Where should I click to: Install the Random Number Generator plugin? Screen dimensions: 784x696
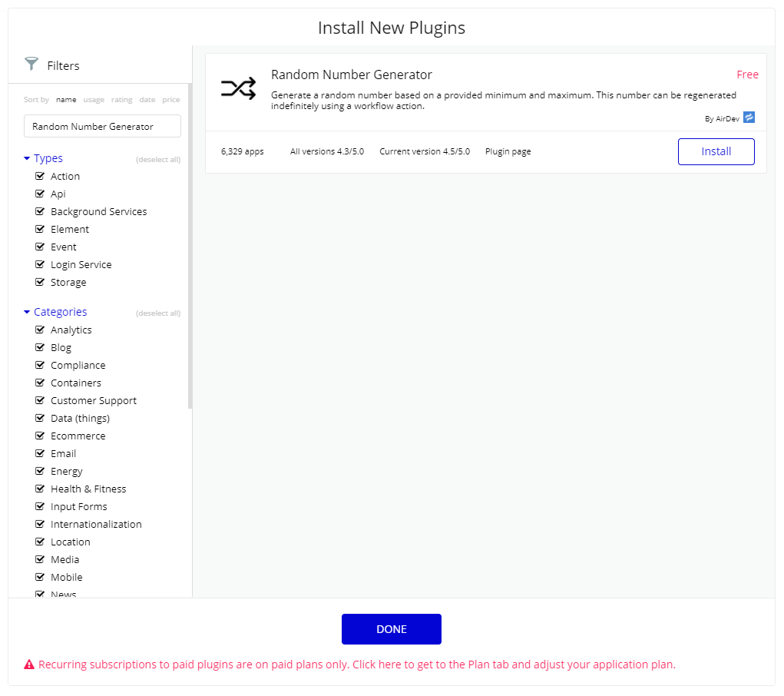tap(716, 151)
